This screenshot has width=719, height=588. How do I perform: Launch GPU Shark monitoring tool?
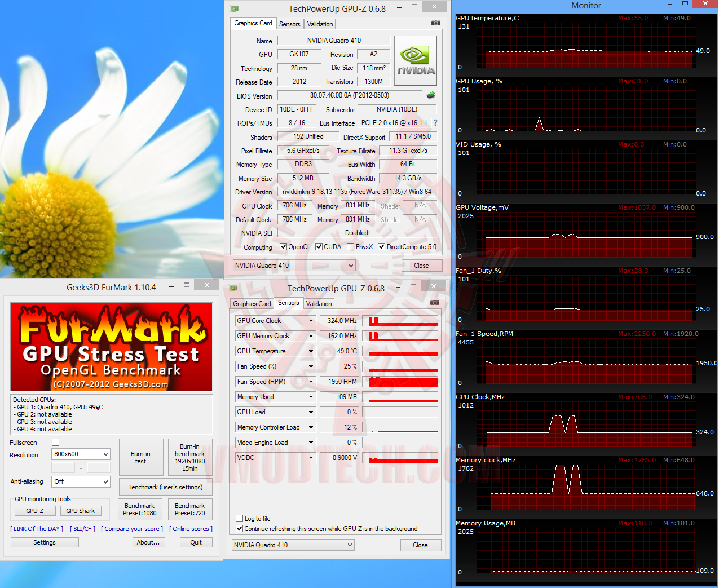pyautogui.click(x=80, y=511)
